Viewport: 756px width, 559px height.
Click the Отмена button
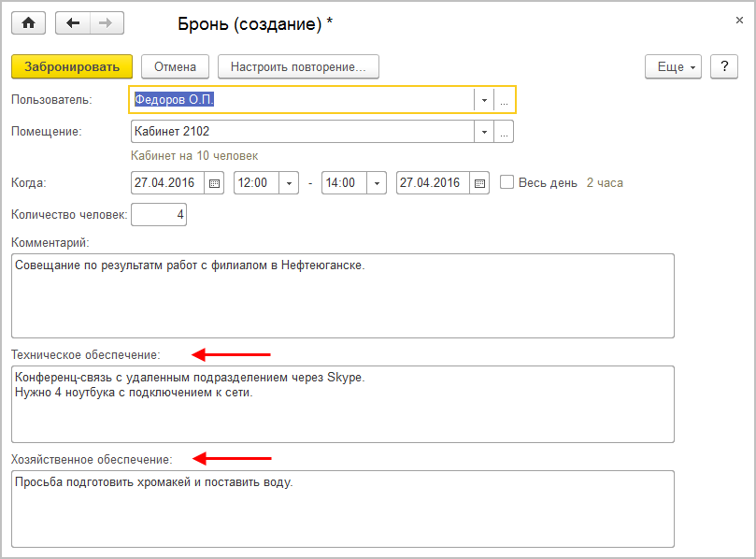(175, 66)
